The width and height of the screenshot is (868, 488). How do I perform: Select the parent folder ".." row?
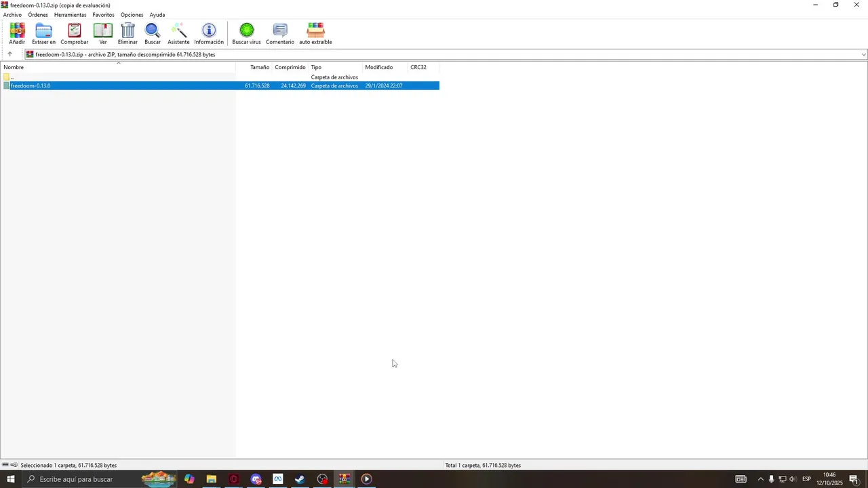(220, 77)
